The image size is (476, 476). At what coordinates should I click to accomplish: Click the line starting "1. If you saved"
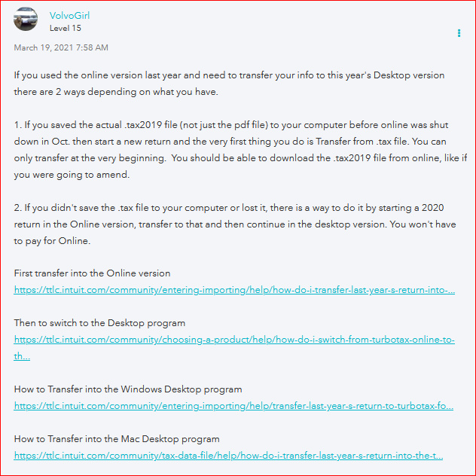231,125
